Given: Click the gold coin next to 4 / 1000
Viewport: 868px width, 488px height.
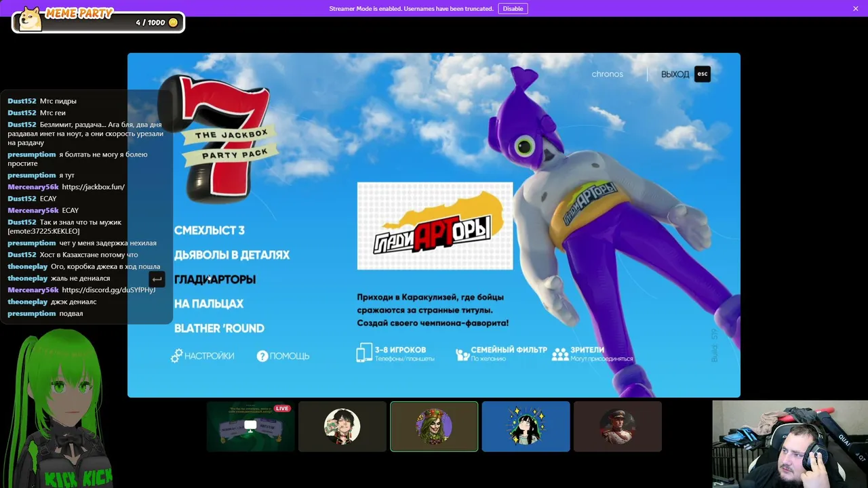Looking at the screenshot, I should click(173, 22).
